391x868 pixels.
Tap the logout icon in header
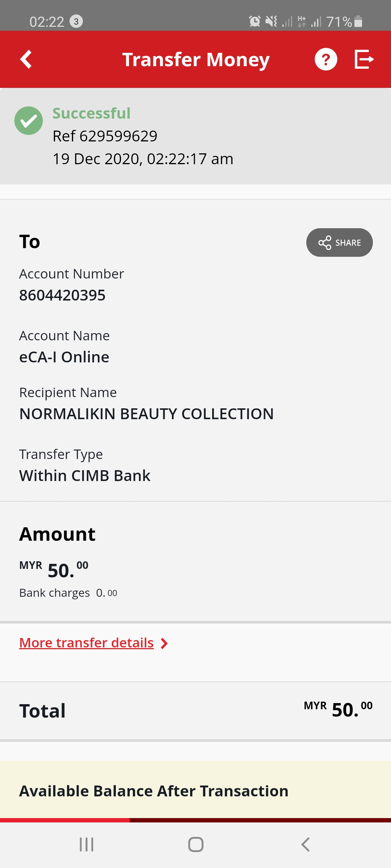[364, 59]
